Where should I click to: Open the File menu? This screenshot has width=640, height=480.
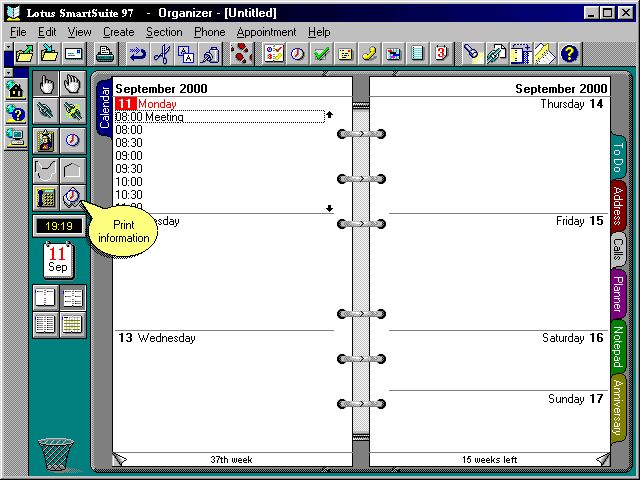click(18, 32)
